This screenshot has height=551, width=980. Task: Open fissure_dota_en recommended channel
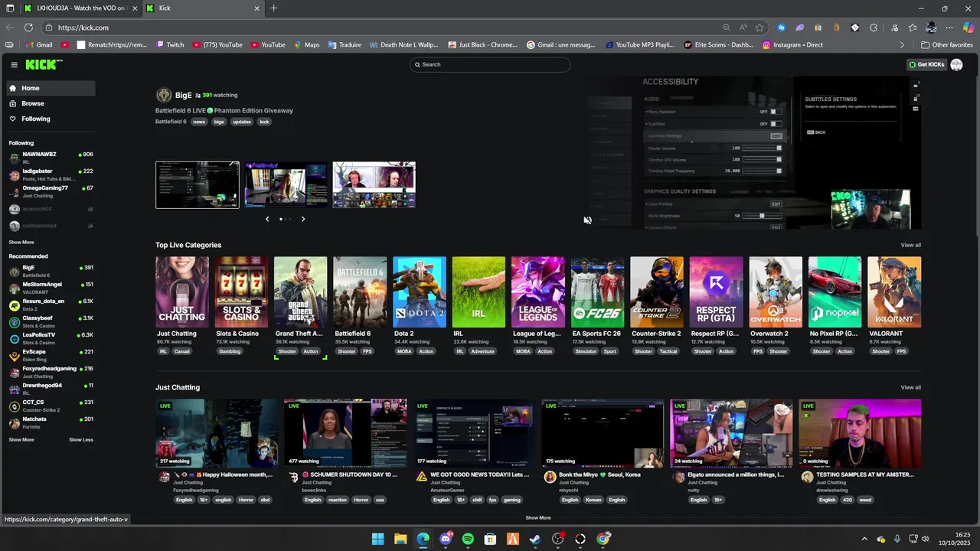pyautogui.click(x=51, y=305)
